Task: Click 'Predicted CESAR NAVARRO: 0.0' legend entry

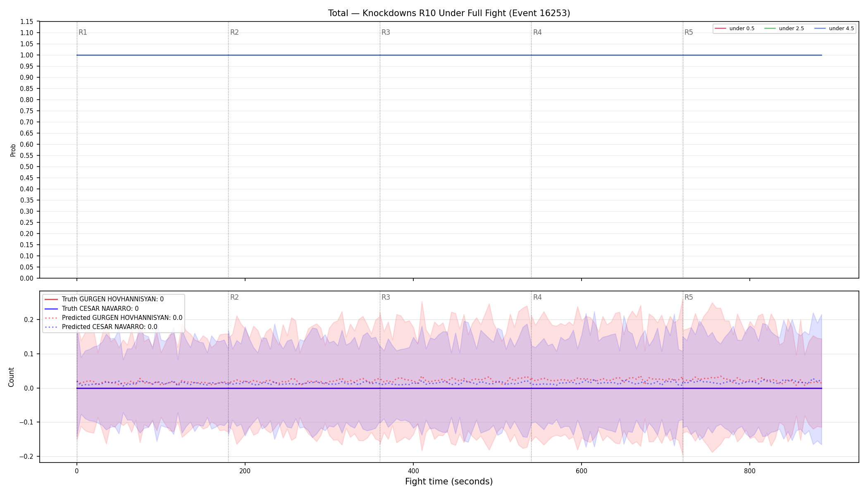Action: 101,327
